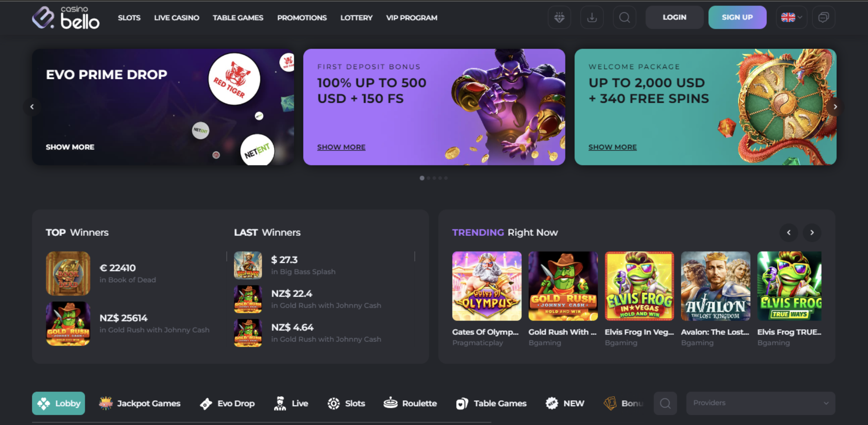Advance banner carousel with right arrow
Viewport: 868px width, 425px height.
tap(835, 107)
